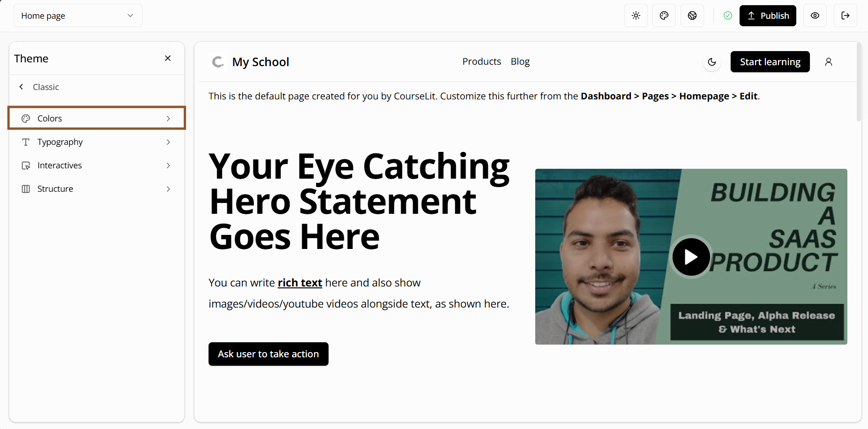The image size is (868, 429).
Task: Expand the Interactives settings
Action: (x=97, y=166)
